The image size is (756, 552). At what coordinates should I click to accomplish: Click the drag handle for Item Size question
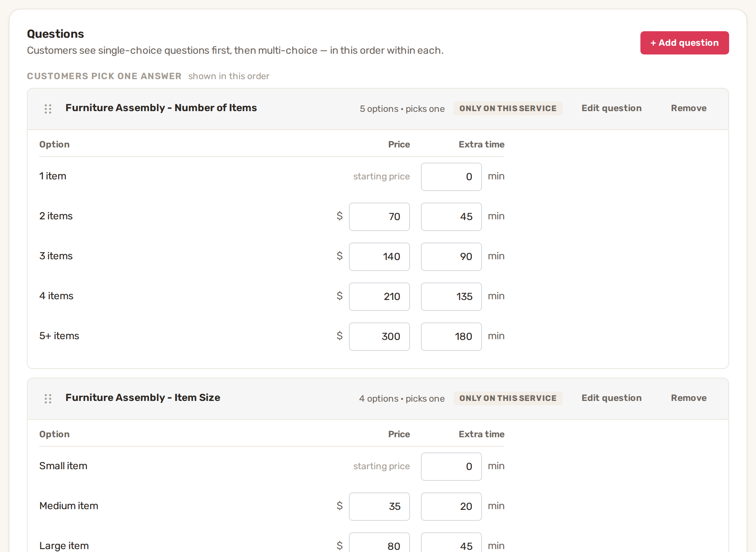coord(48,398)
